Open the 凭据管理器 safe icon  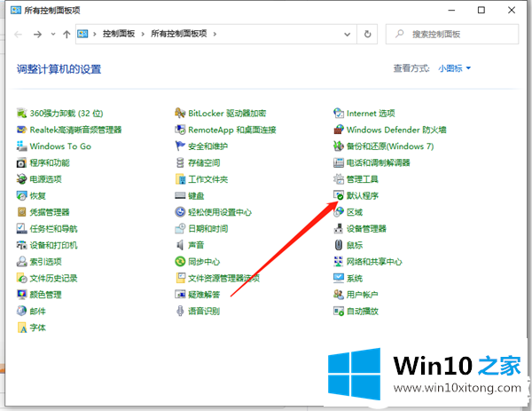[21, 212]
